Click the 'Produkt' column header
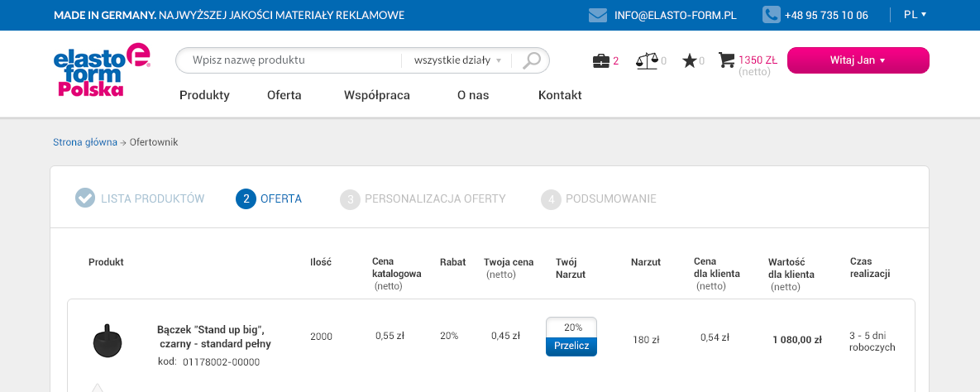Image resolution: width=980 pixels, height=392 pixels. (106, 262)
